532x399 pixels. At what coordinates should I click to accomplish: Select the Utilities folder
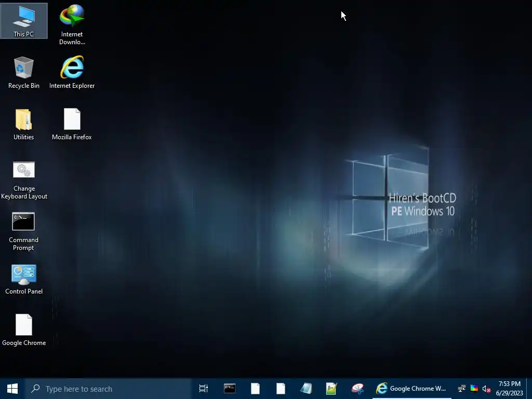24,124
